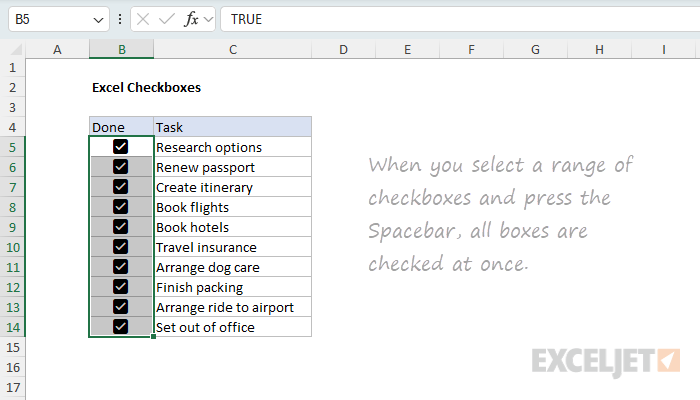Select row 2 header
The width and height of the screenshot is (700, 400).
(12, 88)
